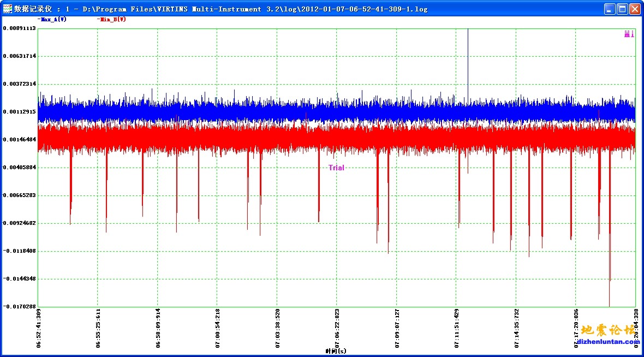Click the 0.00631714 y-axis label
644x357 pixels.
coord(19,56)
